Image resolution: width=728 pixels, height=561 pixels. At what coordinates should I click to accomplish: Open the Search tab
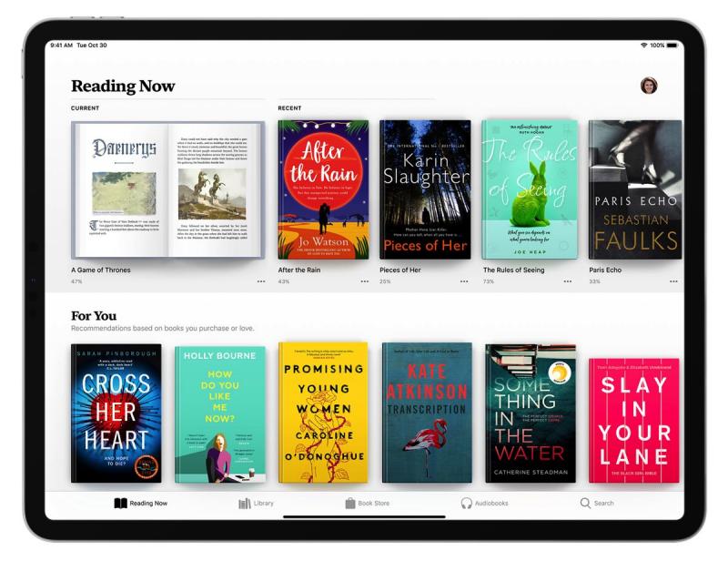597,503
